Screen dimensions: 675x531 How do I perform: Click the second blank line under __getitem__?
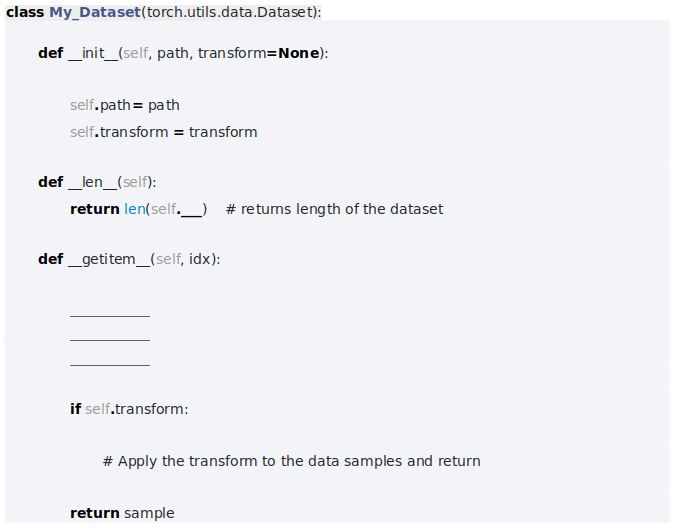(110, 340)
